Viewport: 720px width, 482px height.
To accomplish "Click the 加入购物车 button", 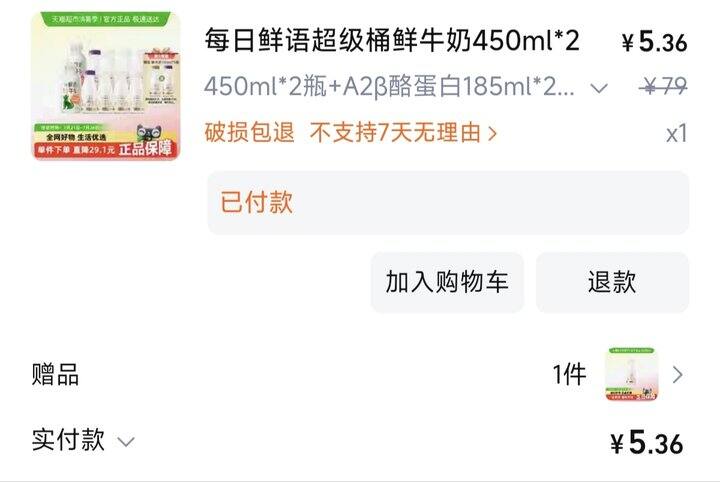I will (447, 282).
